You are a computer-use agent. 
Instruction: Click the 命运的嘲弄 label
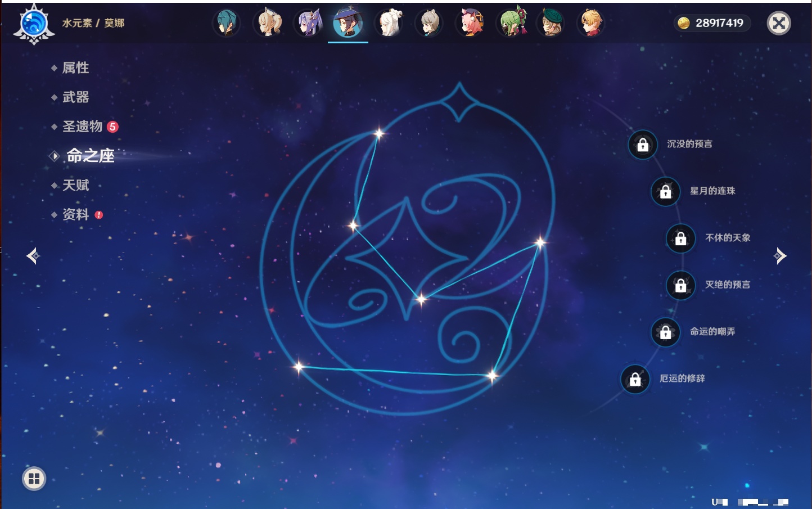tap(712, 332)
